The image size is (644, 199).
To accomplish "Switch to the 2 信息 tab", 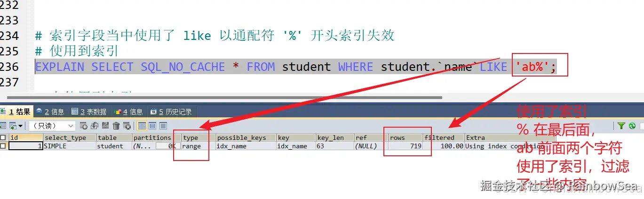I will pyautogui.click(x=50, y=112).
